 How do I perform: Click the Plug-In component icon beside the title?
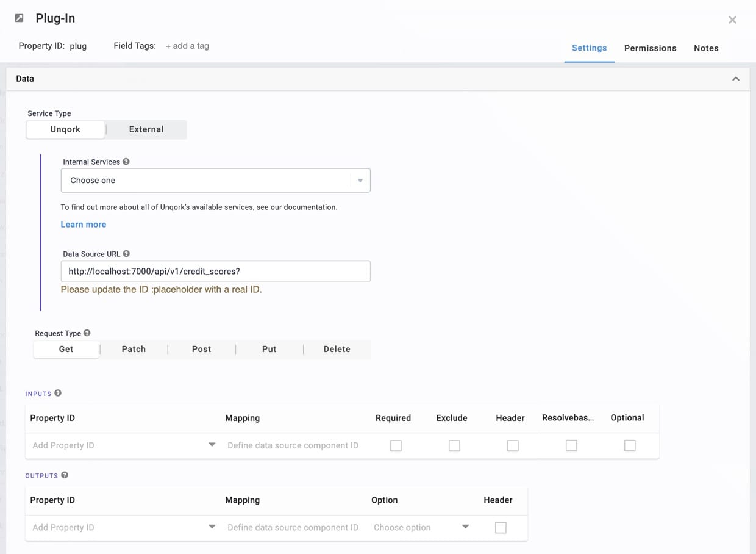(20, 18)
